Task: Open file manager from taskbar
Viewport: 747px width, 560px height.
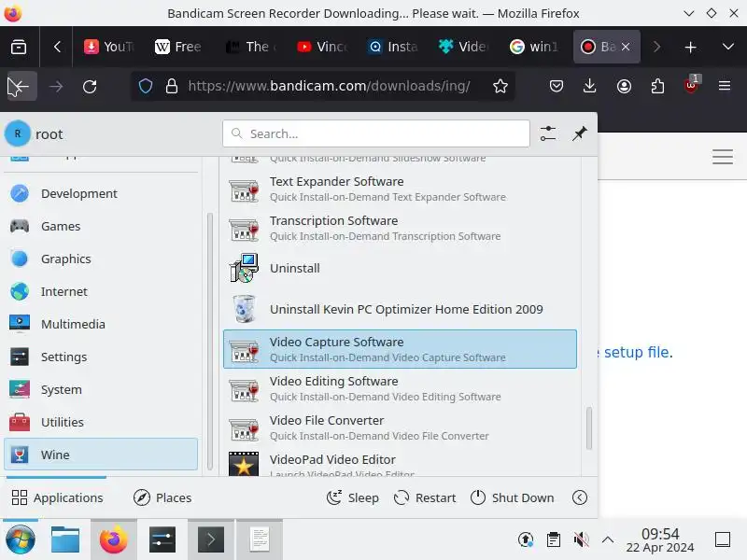Action: (x=65, y=540)
